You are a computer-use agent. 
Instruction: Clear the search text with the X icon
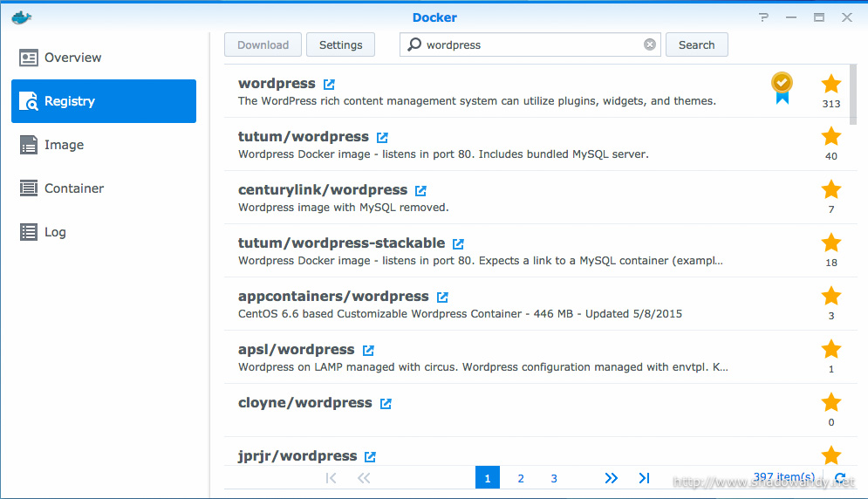pyautogui.click(x=650, y=44)
